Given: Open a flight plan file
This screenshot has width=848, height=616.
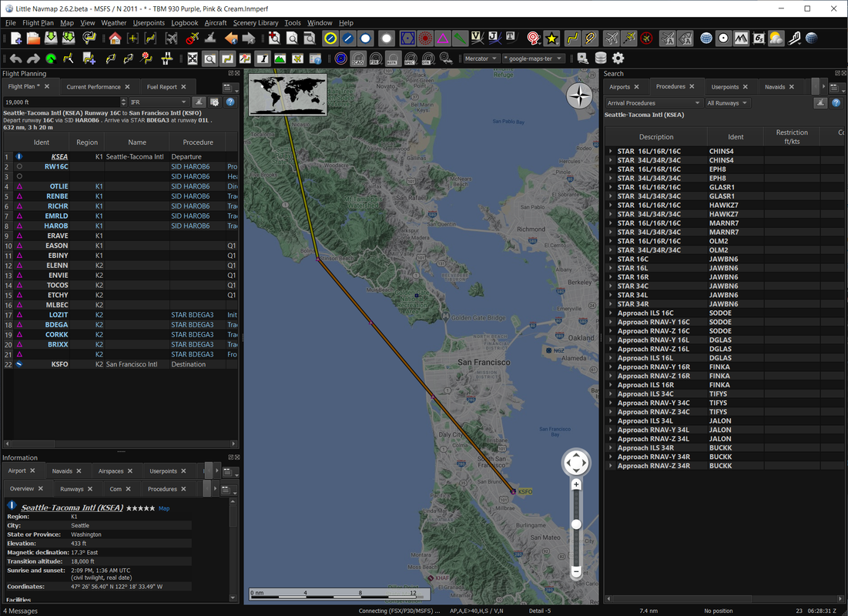Looking at the screenshot, I should 33,38.
